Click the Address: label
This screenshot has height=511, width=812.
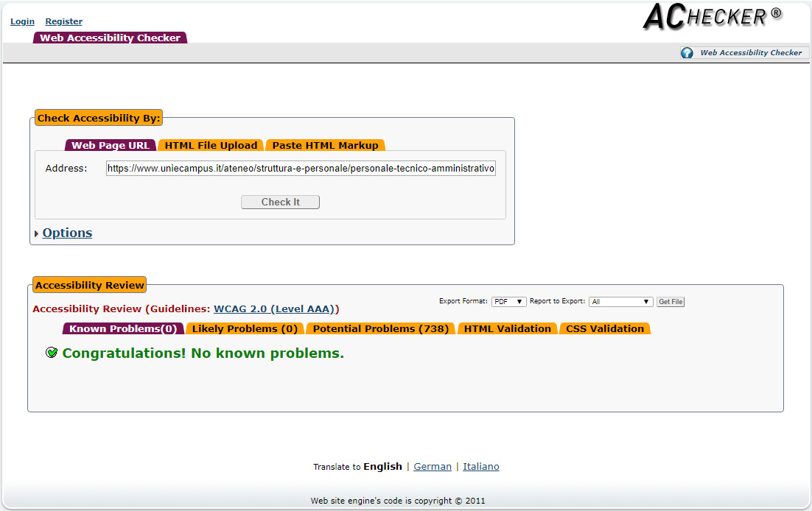click(x=66, y=169)
